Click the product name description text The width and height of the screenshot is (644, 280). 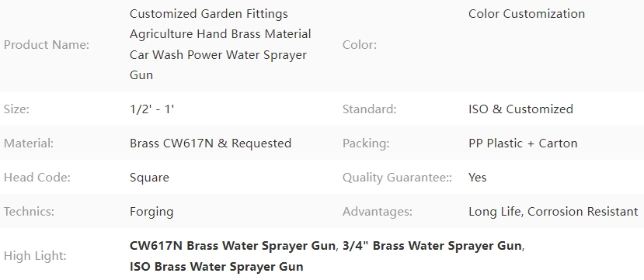[x=220, y=45]
